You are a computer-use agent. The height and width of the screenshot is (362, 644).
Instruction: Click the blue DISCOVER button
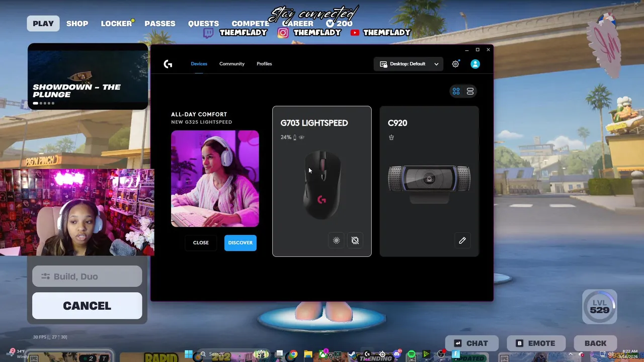[240, 243]
